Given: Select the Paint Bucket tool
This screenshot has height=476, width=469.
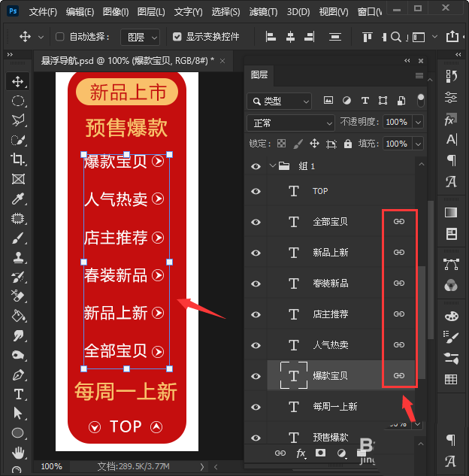Looking at the screenshot, I should coord(18,316).
